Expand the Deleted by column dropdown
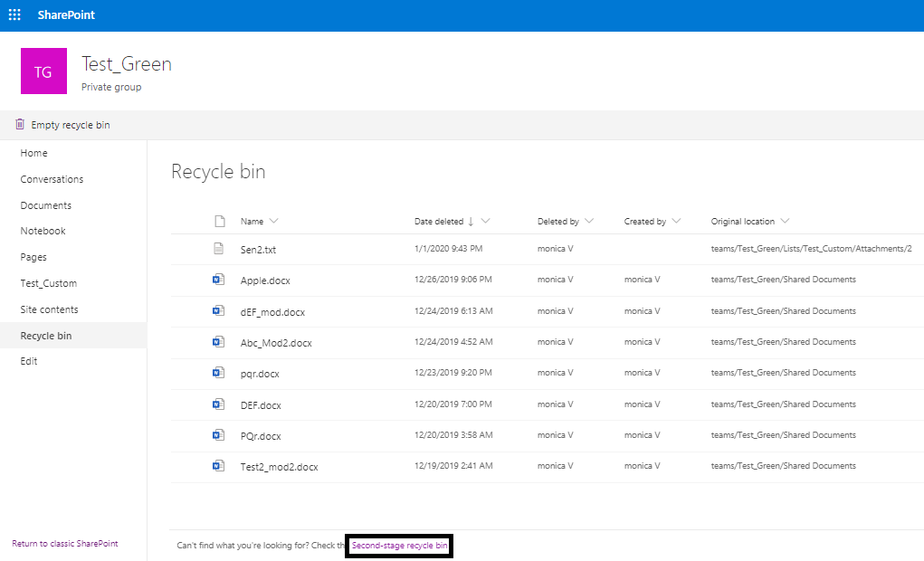The image size is (924, 561). (588, 221)
